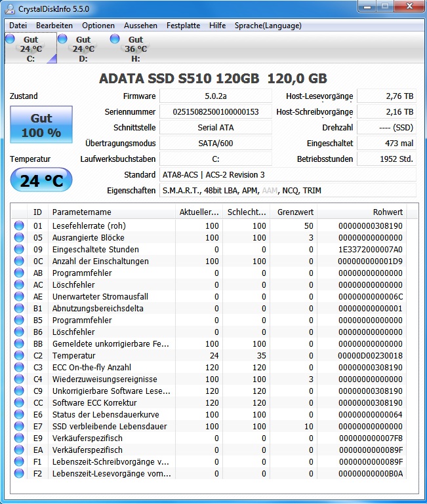Click the Gut 100 % health status button
Image resolution: width=427 pixels, height=504 pixels.
coord(41,125)
